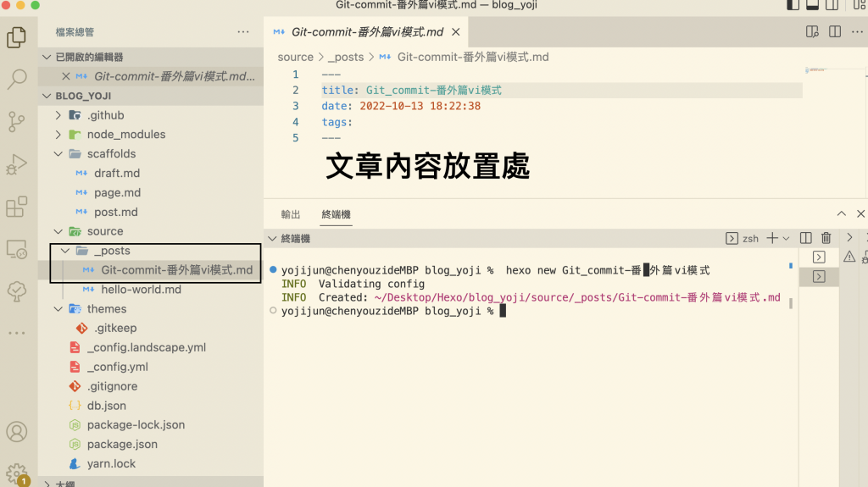Open the Explorer view in activity bar
This screenshot has width=868, height=487.
[x=17, y=37]
